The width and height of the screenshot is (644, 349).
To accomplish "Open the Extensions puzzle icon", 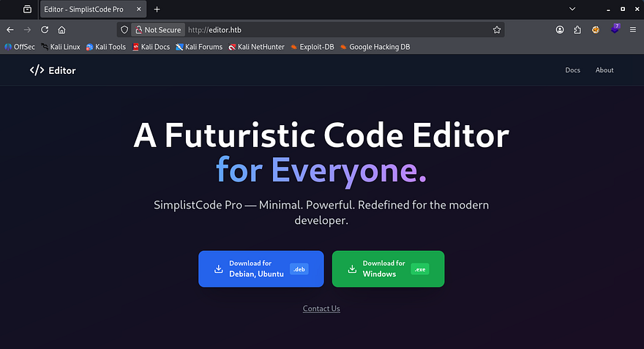I will 577,30.
